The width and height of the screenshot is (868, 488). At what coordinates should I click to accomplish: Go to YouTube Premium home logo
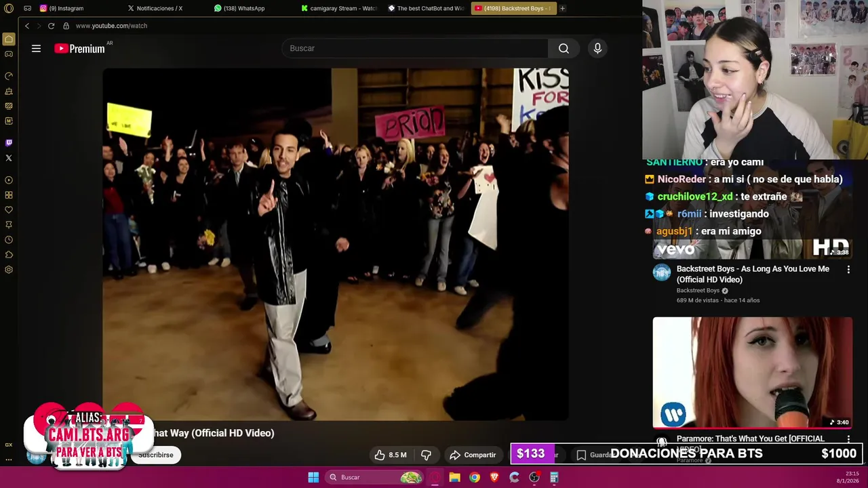click(79, 48)
